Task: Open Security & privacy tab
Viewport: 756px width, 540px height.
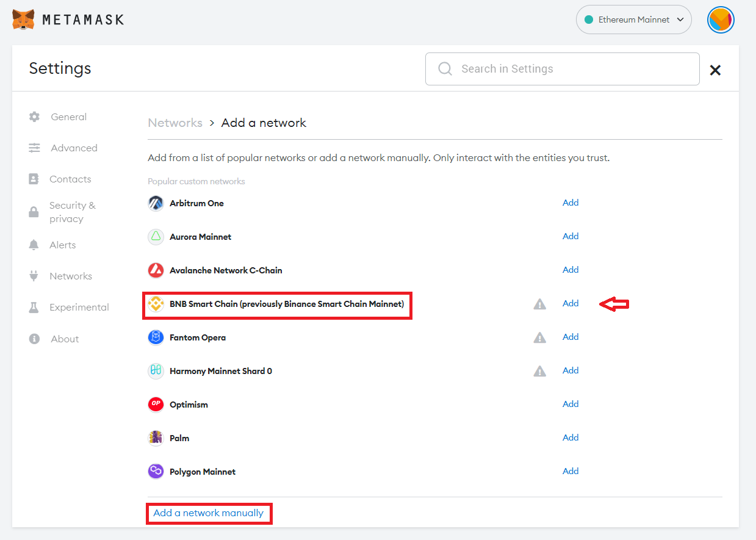Action: (x=73, y=212)
